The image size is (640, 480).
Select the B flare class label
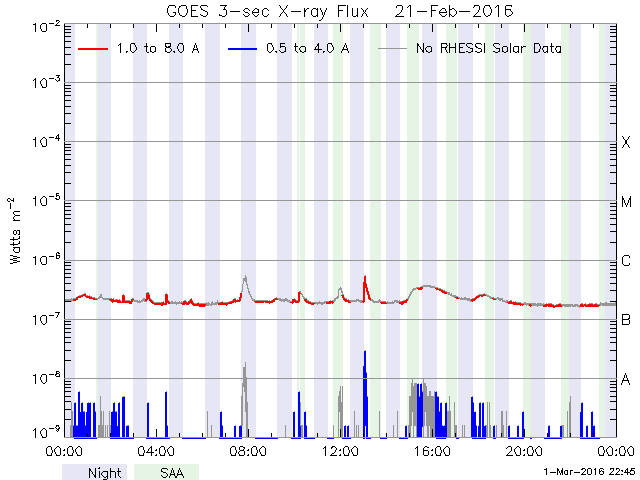coord(626,320)
